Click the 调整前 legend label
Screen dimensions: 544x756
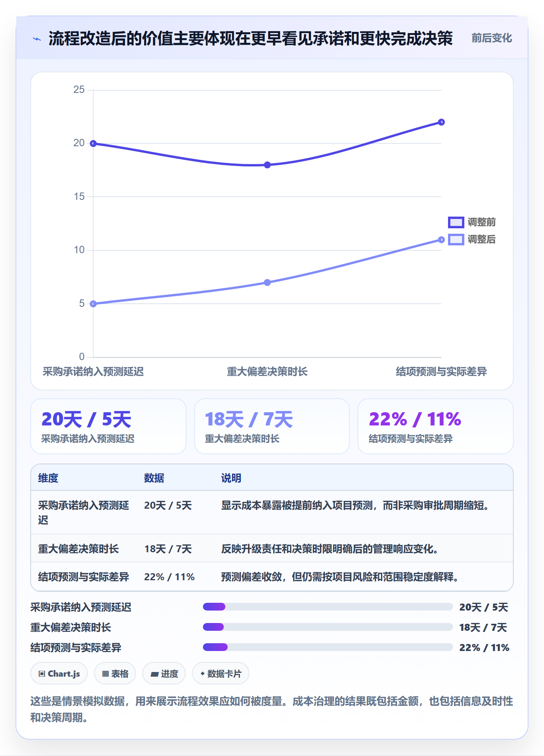[x=481, y=222]
